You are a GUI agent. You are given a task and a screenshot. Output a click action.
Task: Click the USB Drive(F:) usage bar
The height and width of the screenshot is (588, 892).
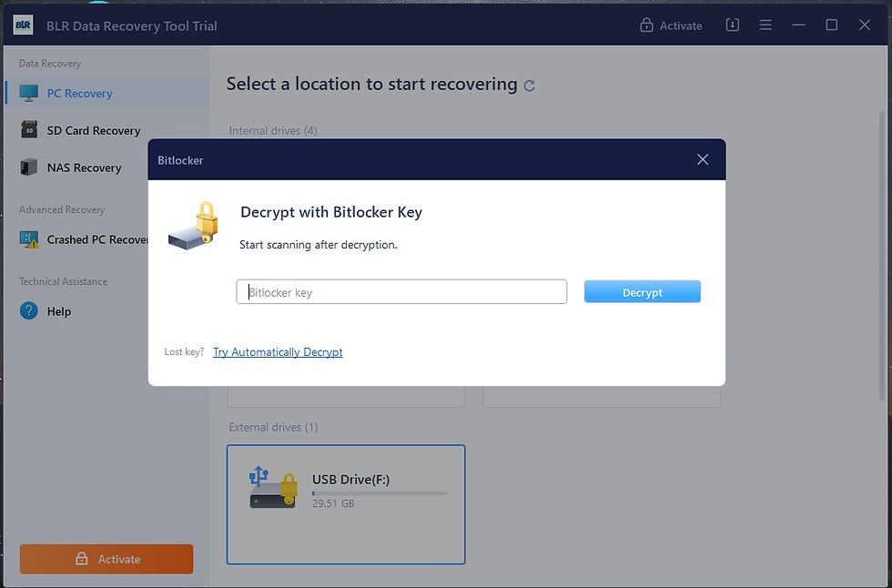click(x=380, y=493)
